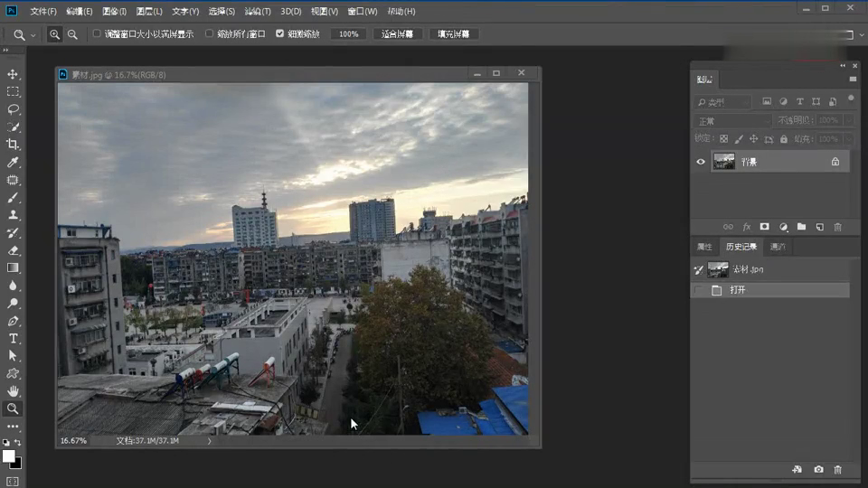Activate the Hand tool

click(x=13, y=390)
